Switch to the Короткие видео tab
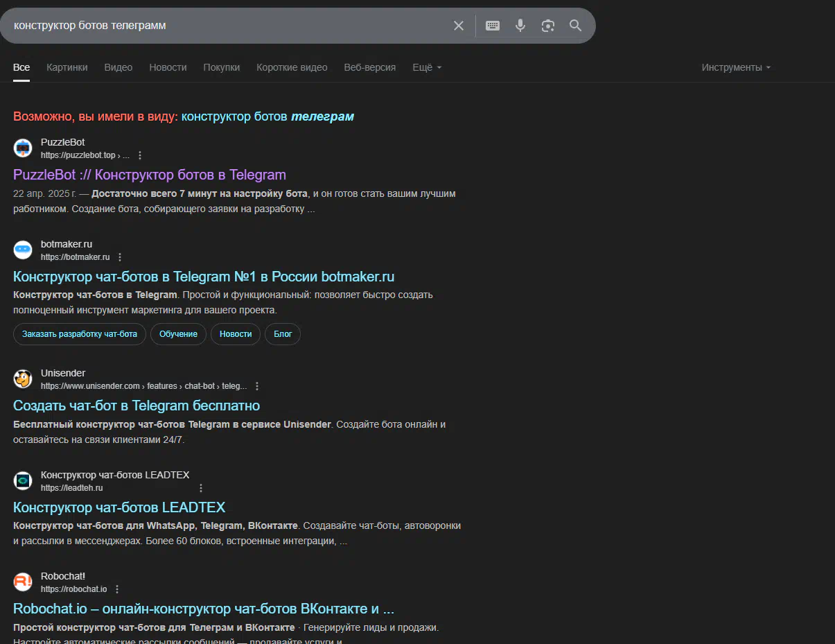 click(x=292, y=67)
